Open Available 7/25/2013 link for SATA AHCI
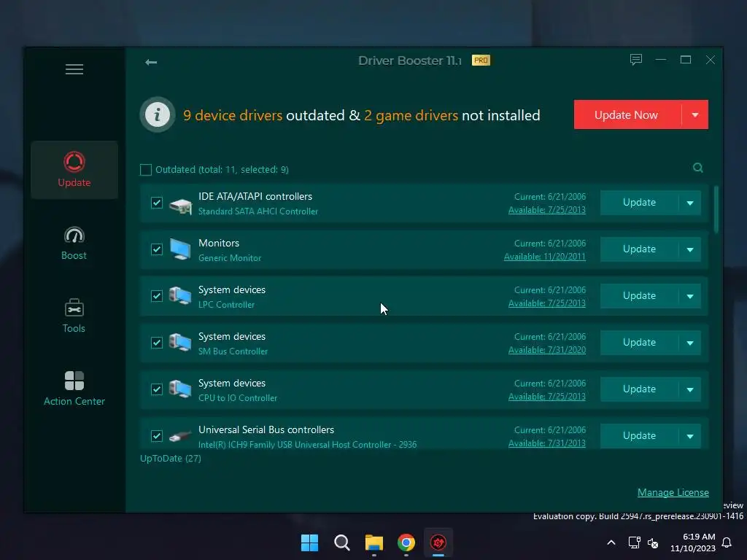This screenshot has height=560, width=747. pyautogui.click(x=547, y=210)
